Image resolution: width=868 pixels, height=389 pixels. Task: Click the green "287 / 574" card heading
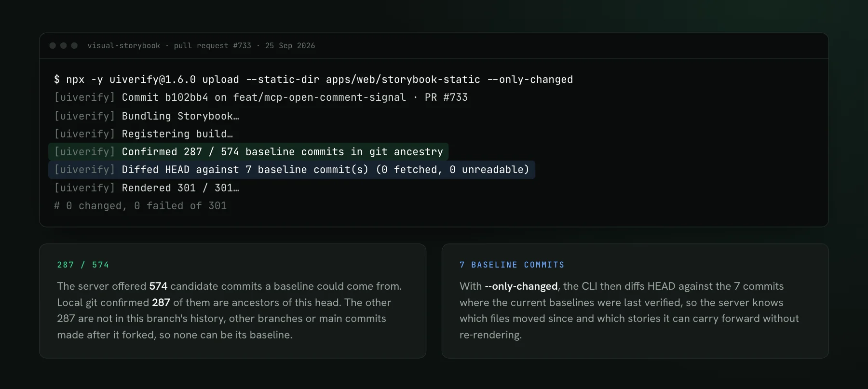click(x=83, y=265)
